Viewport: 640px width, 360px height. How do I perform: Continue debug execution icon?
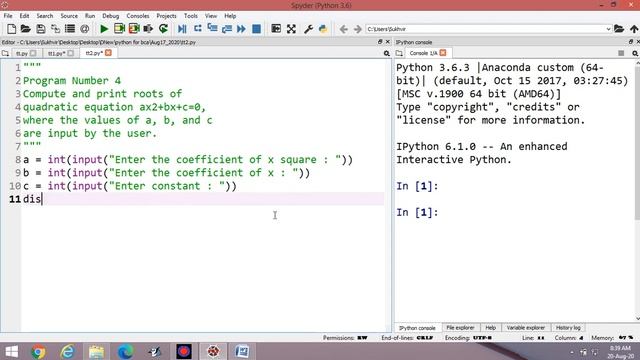[x=241, y=29]
